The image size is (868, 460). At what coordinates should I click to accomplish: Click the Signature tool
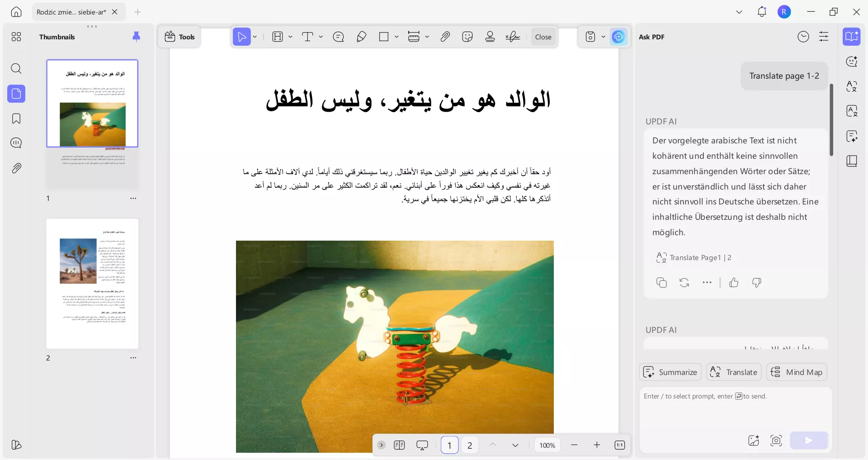click(513, 37)
